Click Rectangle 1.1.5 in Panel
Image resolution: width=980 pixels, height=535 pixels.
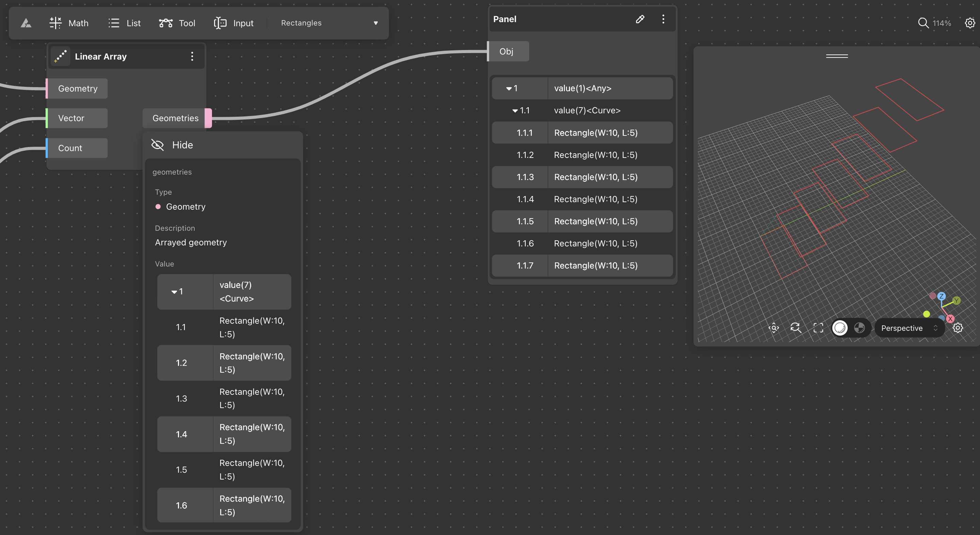pyautogui.click(x=582, y=221)
